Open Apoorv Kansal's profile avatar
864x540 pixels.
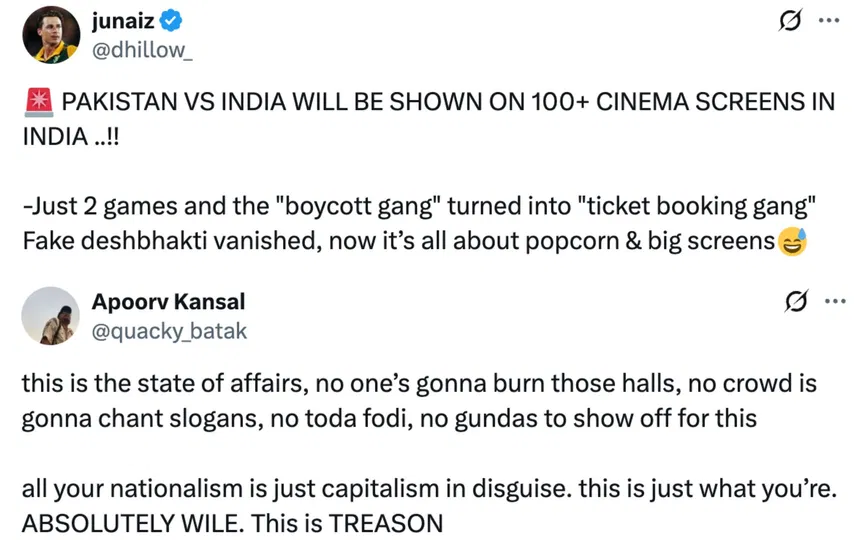coord(50,315)
